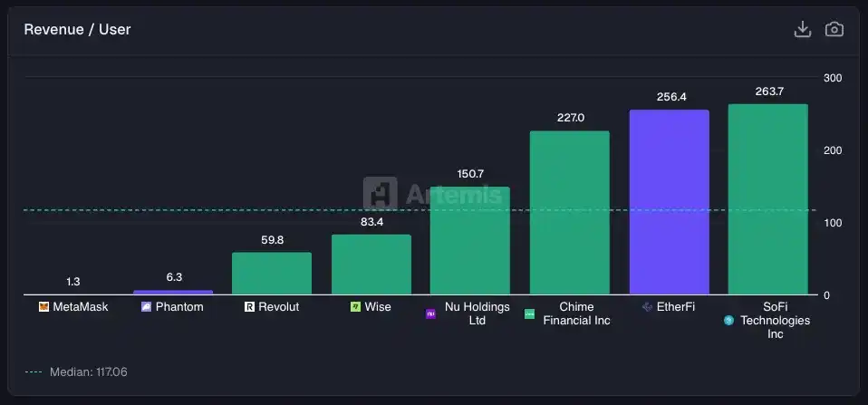This screenshot has height=405, width=868.
Task: Click the Chime Financial 227.0 bar
Action: click(x=569, y=213)
